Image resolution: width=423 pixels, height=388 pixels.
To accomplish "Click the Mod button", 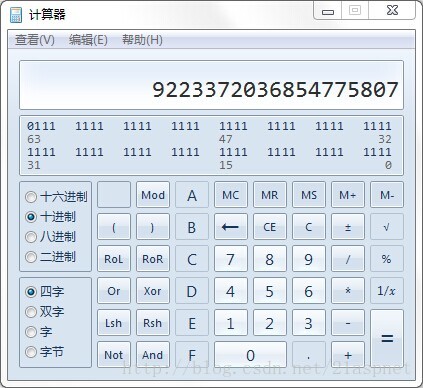I will click(153, 195).
